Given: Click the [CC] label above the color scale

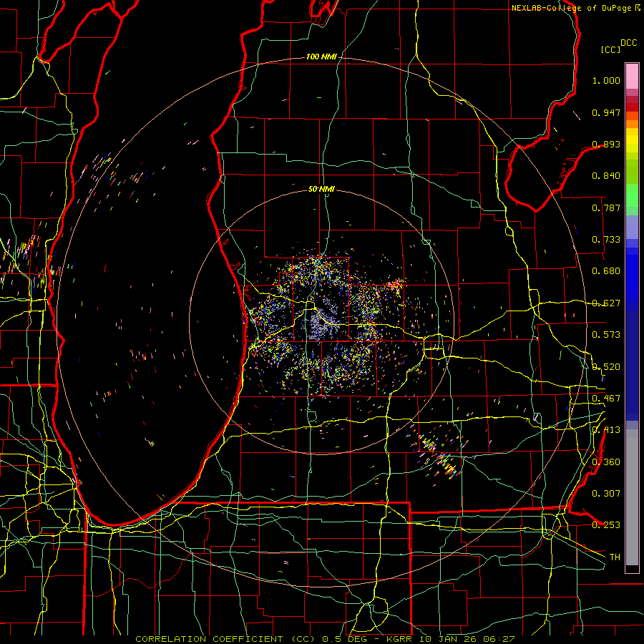Looking at the screenshot, I should coord(611,49).
